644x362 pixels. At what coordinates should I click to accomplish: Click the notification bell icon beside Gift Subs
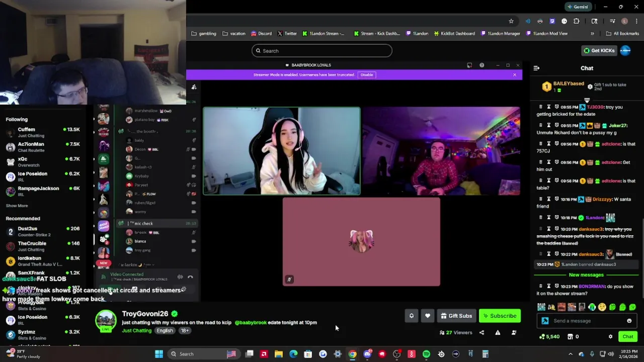(411, 316)
